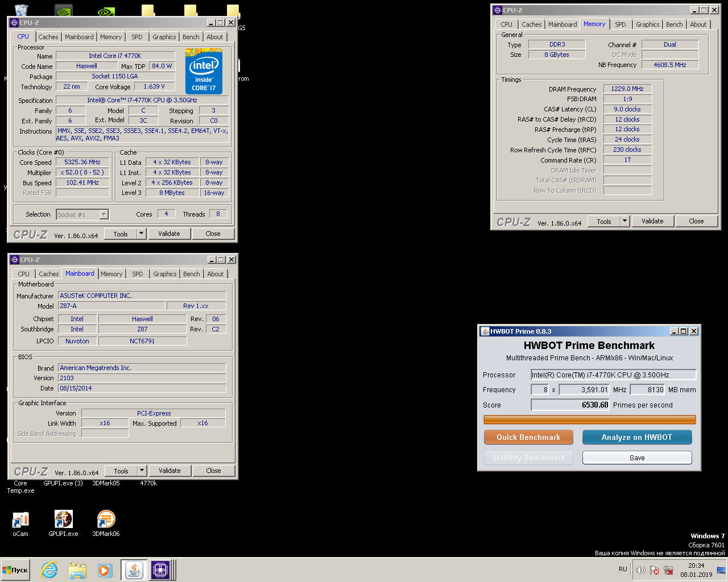Open the Socket #1 selection combo box

(82, 214)
